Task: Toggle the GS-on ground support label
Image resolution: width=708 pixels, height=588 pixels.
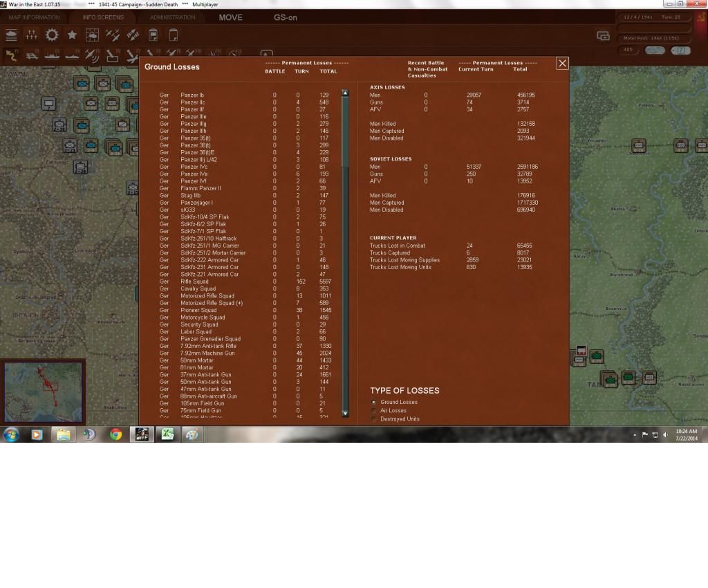Action: click(x=286, y=17)
